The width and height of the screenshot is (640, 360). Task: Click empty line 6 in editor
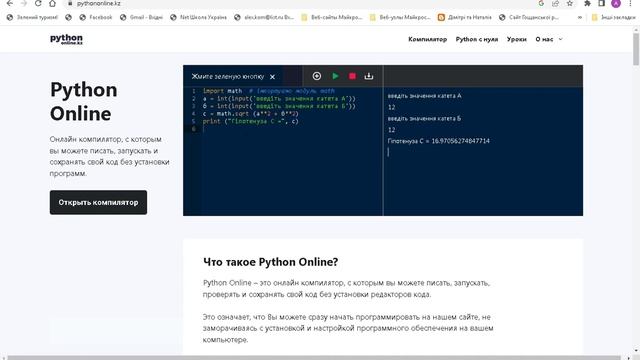click(292, 129)
